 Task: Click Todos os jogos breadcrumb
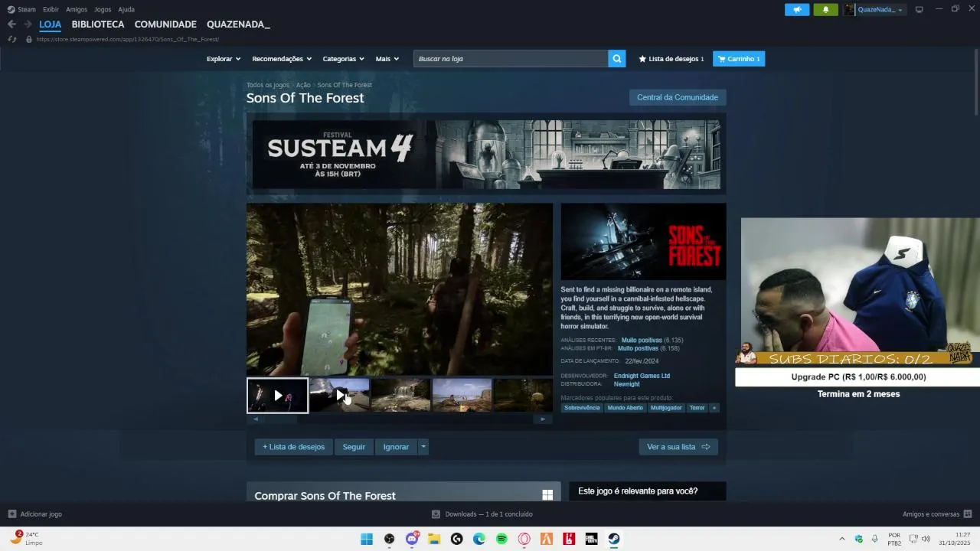pos(267,85)
